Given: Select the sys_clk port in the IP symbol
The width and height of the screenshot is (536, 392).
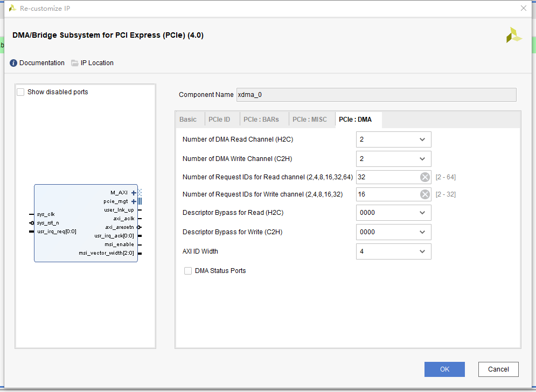Looking at the screenshot, I should 46,214.
